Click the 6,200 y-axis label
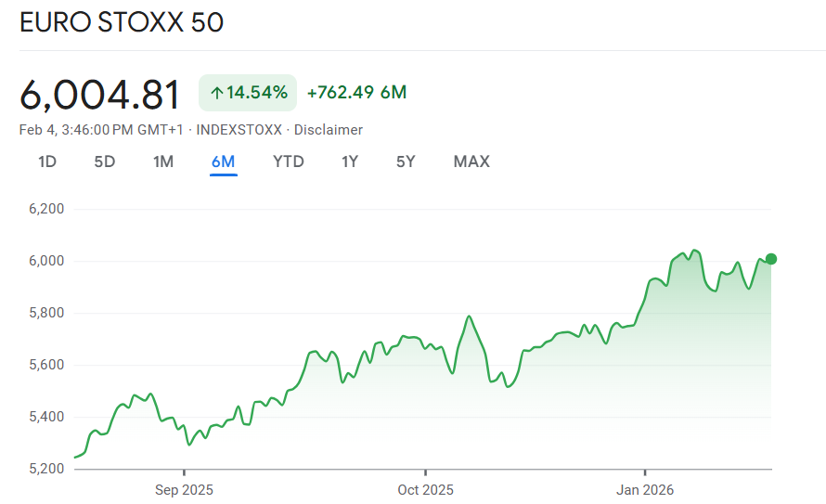Screen dimensions: 826x504 click(46, 209)
